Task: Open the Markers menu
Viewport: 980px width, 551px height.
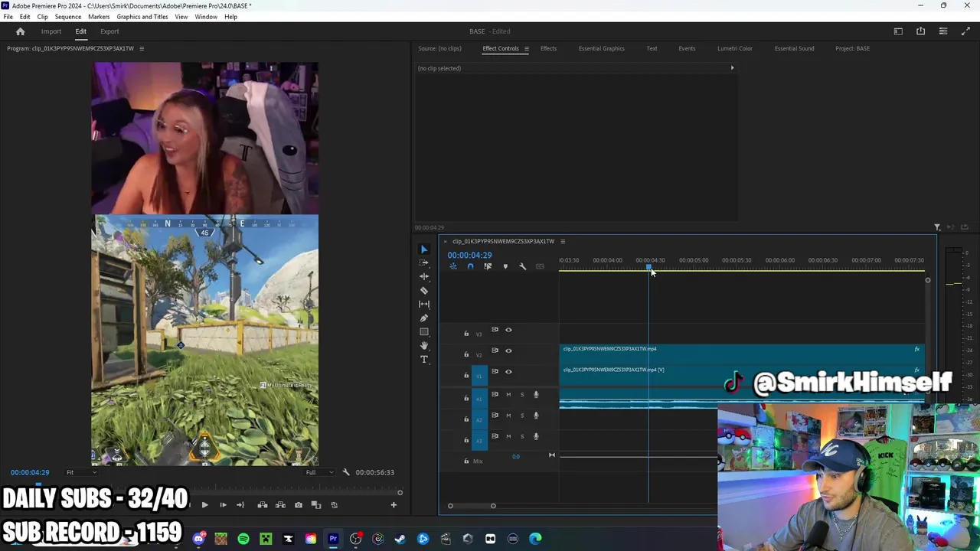Action: [x=99, y=17]
